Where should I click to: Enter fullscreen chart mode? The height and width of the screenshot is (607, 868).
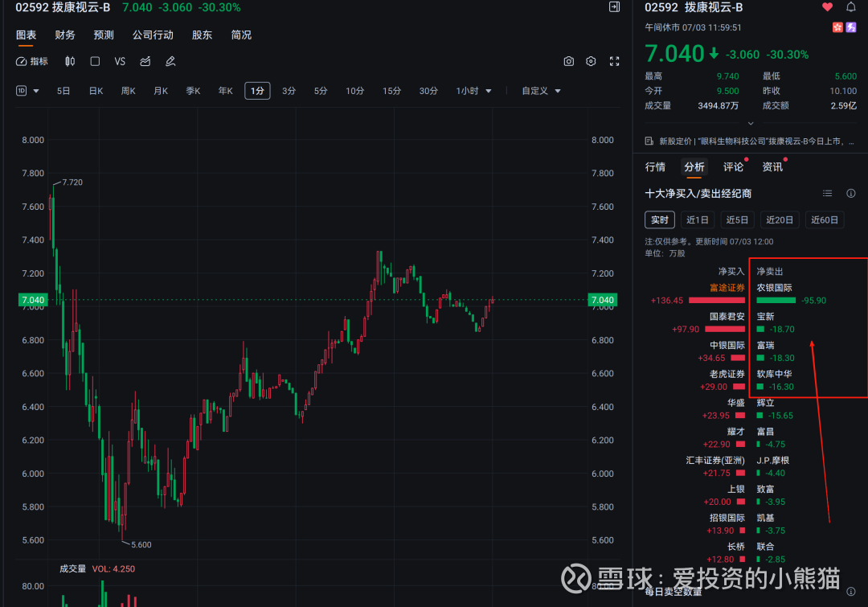coord(615,61)
